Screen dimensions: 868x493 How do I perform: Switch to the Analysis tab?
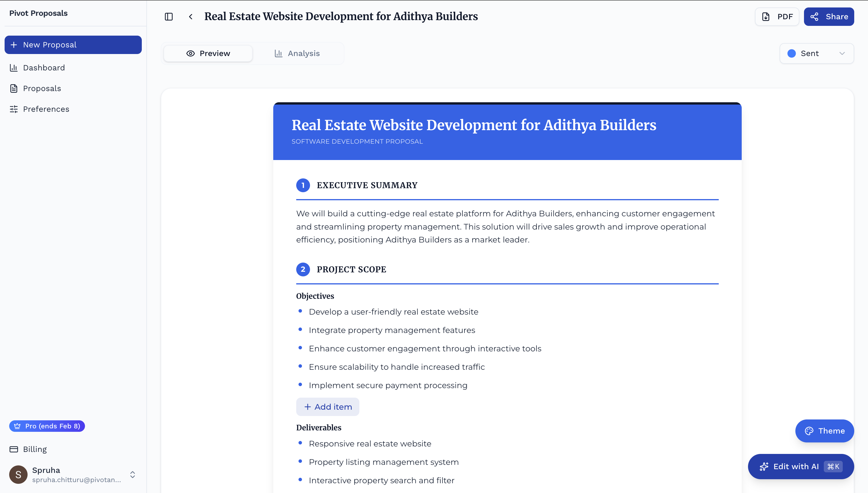coord(297,53)
